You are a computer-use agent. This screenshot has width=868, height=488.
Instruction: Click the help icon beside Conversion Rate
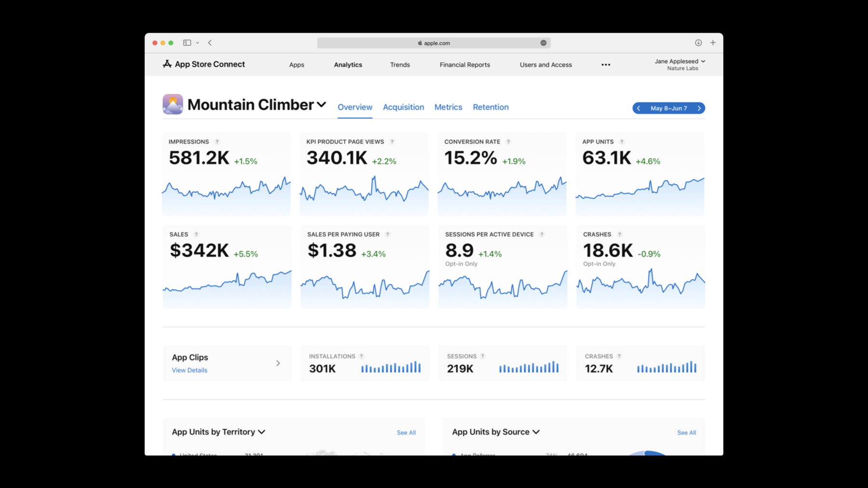tap(508, 142)
